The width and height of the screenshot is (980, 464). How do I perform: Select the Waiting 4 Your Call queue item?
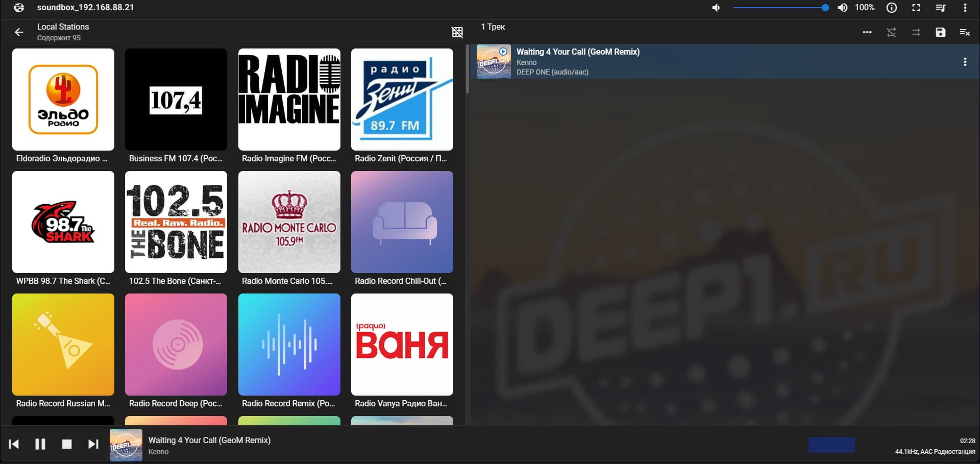tap(725, 62)
